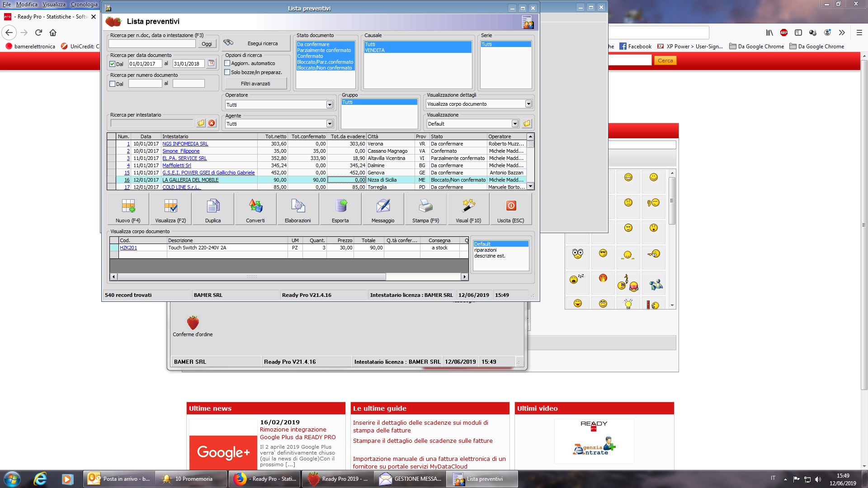Image resolution: width=868 pixels, height=488 pixels.
Task: Click the Esporta database icon
Action: click(x=340, y=206)
